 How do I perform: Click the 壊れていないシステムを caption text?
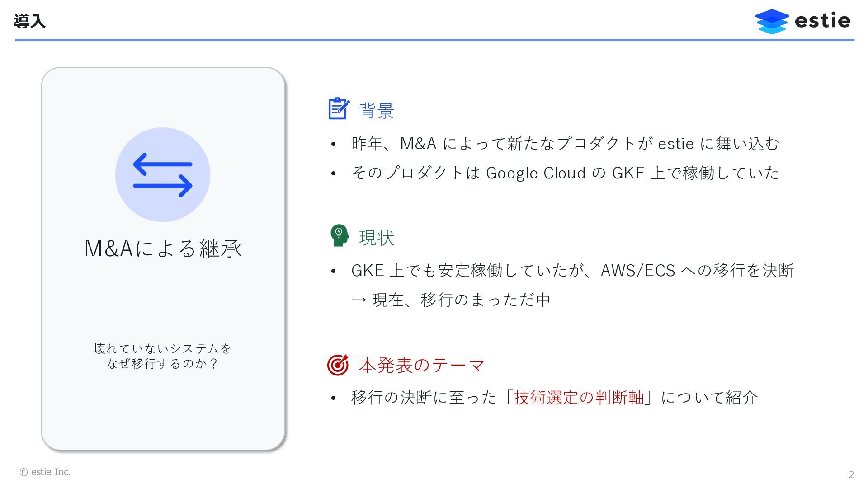(162, 348)
